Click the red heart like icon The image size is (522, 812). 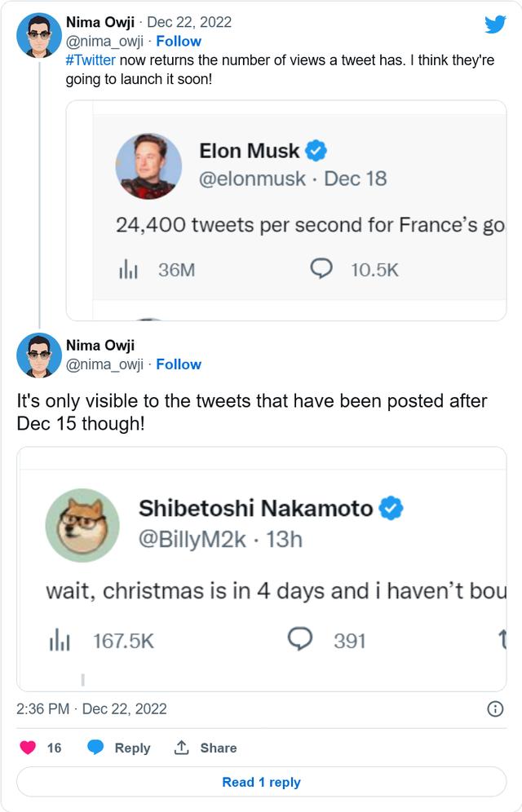coord(29,748)
